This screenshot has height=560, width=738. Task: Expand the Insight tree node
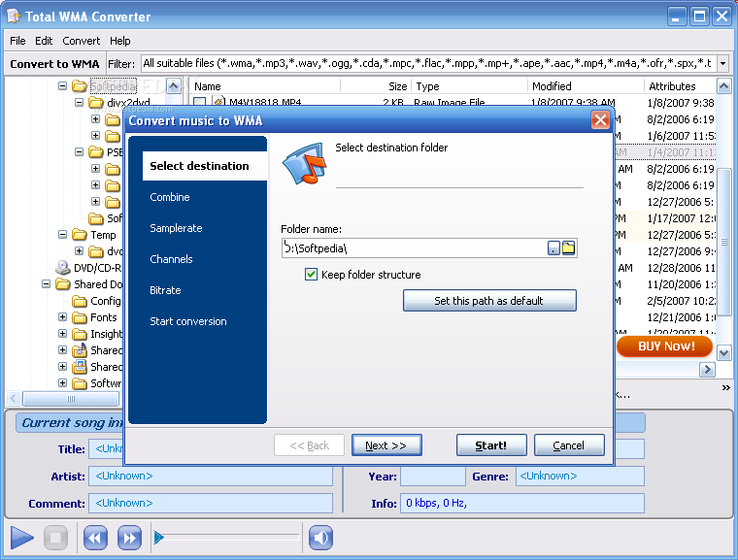(62, 334)
